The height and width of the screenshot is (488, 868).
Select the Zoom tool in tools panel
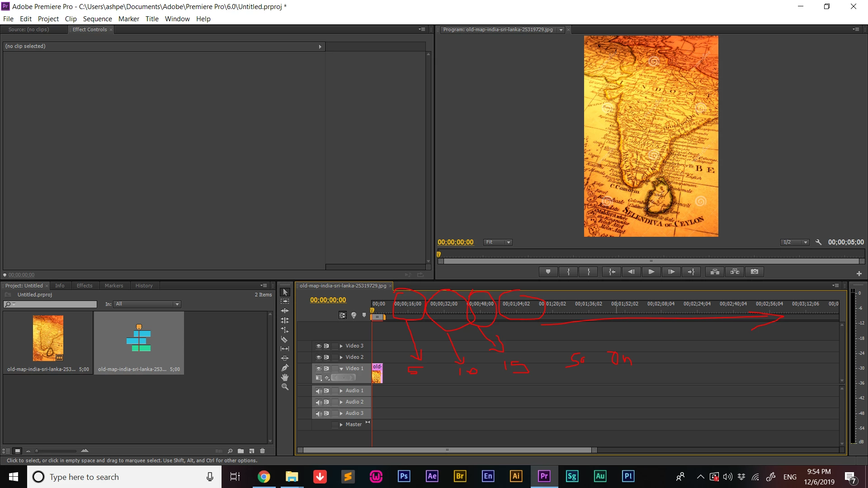point(284,387)
